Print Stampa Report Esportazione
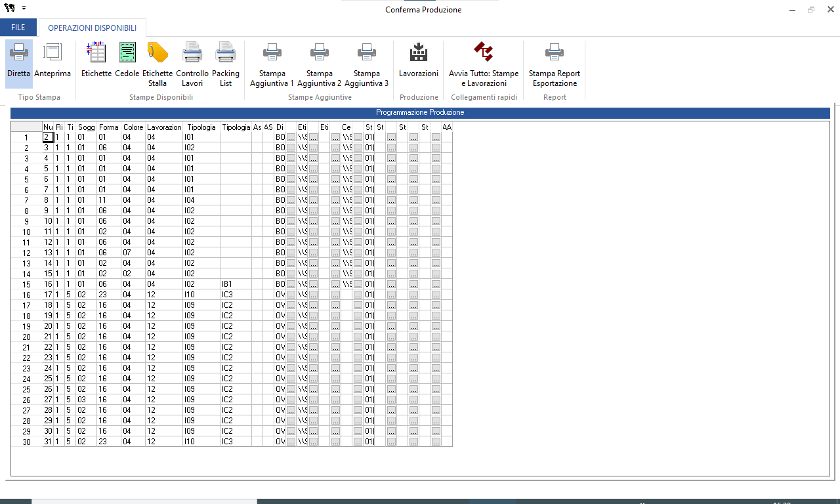 [555, 64]
